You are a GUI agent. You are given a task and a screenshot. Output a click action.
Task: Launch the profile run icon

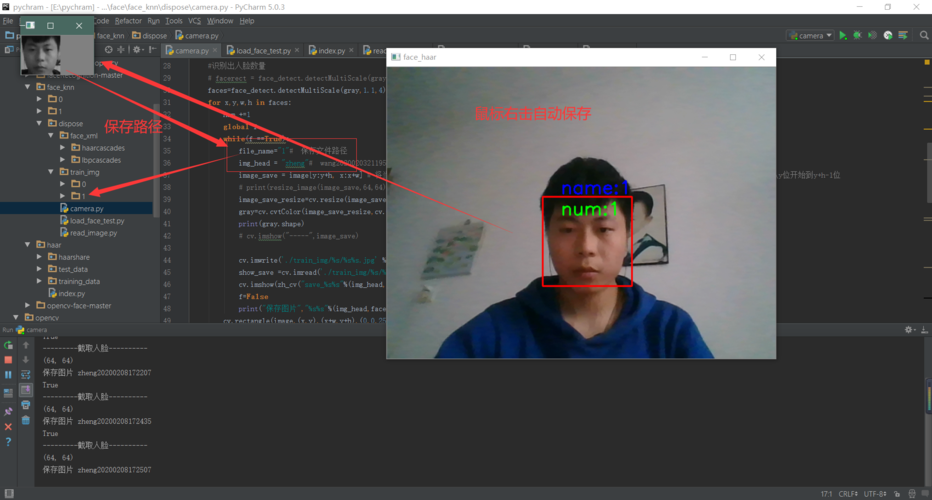888,36
